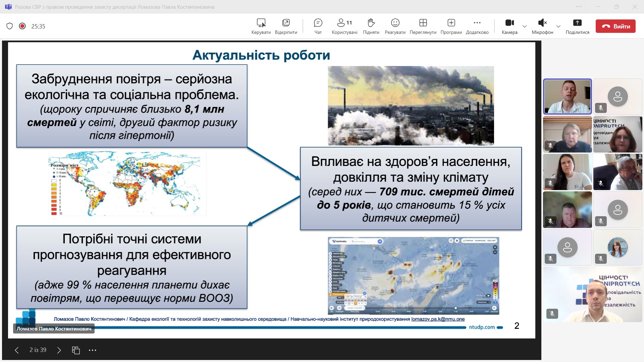Select the active speaker video tile
Viewport: 644px width, 362px height.
click(x=568, y=97)
